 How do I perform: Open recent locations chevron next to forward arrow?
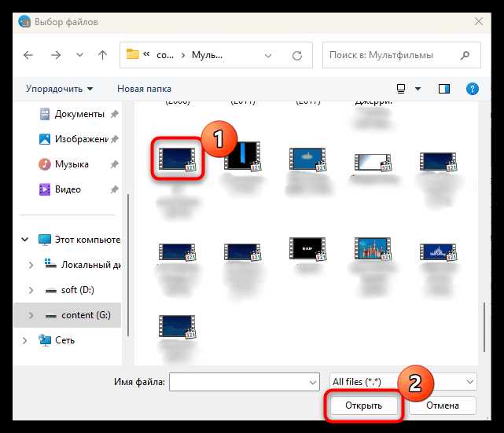79,55
